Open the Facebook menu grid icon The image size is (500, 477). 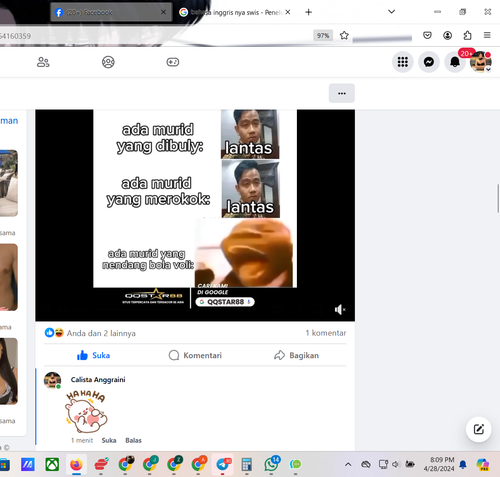coord(403,62)
